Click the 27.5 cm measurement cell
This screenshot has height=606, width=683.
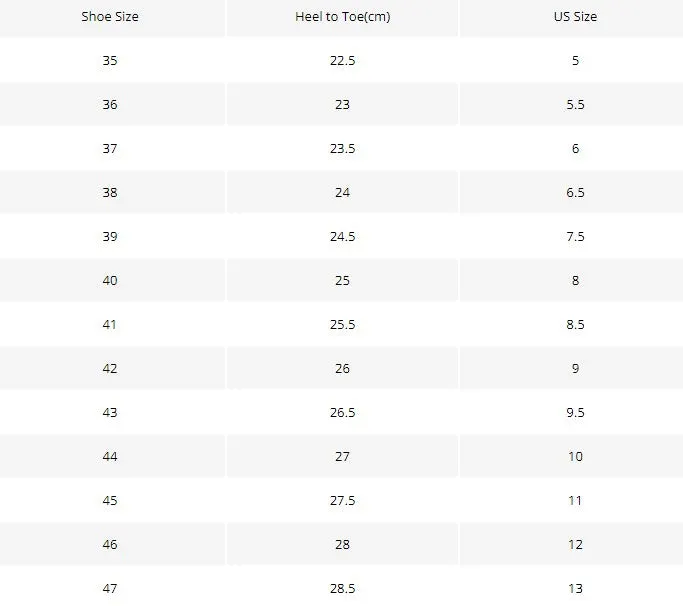click(x=342, y=500)
